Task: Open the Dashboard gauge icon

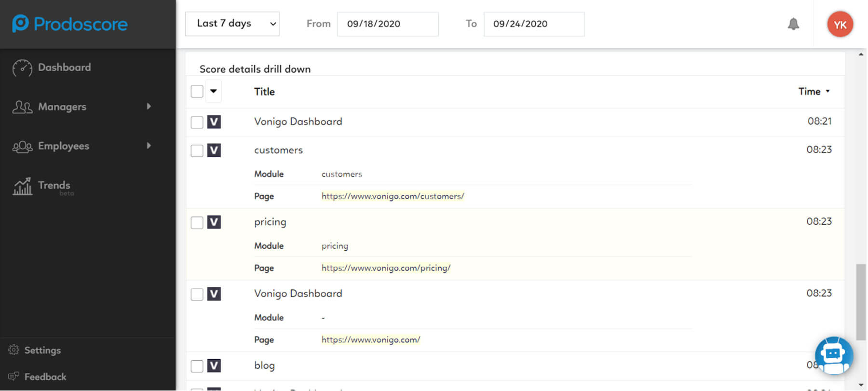Action: tap(22, 68)
